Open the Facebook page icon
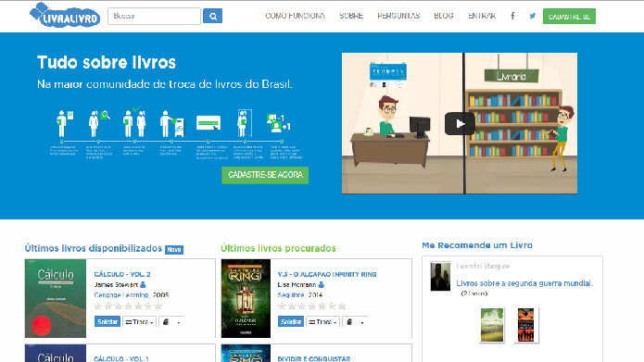This screenshot has width=644, height=362. pyautogui.click(x=512, y=16)
